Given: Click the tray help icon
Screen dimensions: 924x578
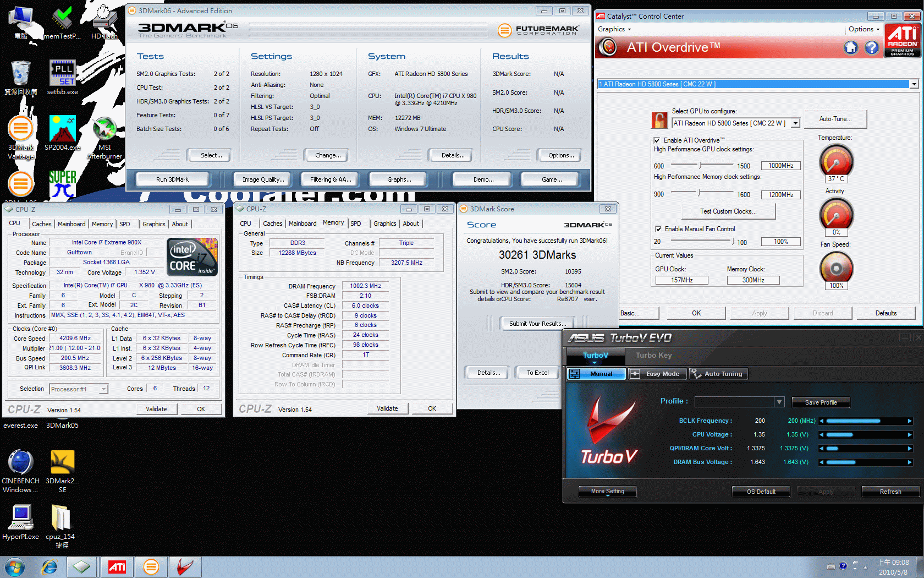Looking at the screenshot, I should pyautogui.click(x=843, y=566).
